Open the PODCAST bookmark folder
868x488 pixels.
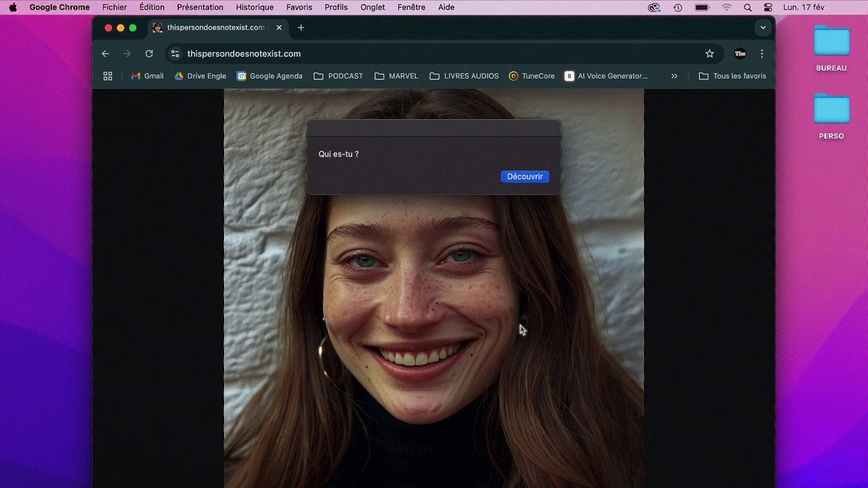(x=338, y=76)
